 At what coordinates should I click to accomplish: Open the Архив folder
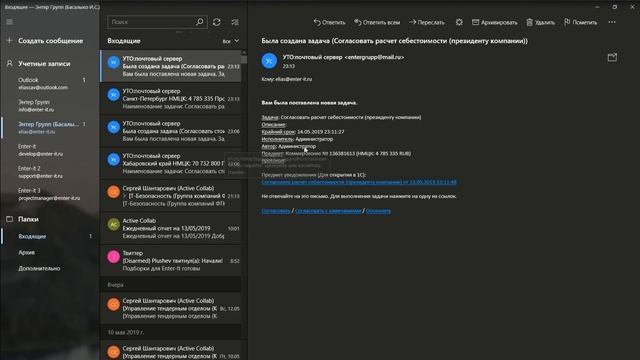pyautogui.click(x=51, y=252)
